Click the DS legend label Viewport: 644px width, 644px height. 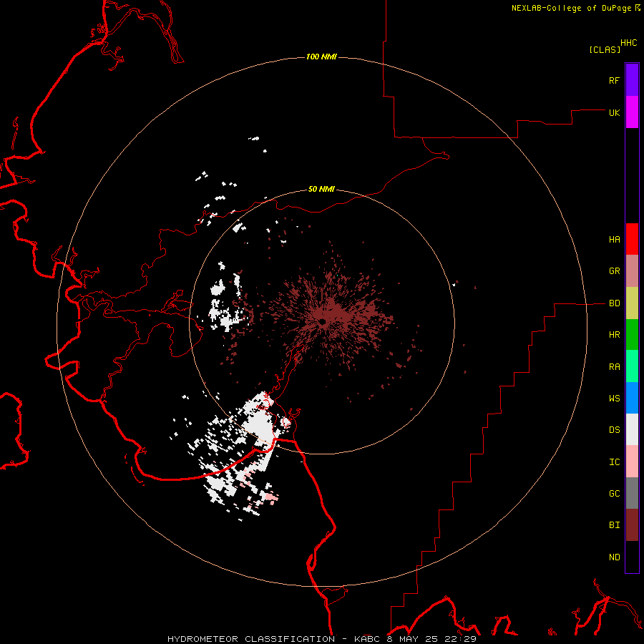(614, 430)
